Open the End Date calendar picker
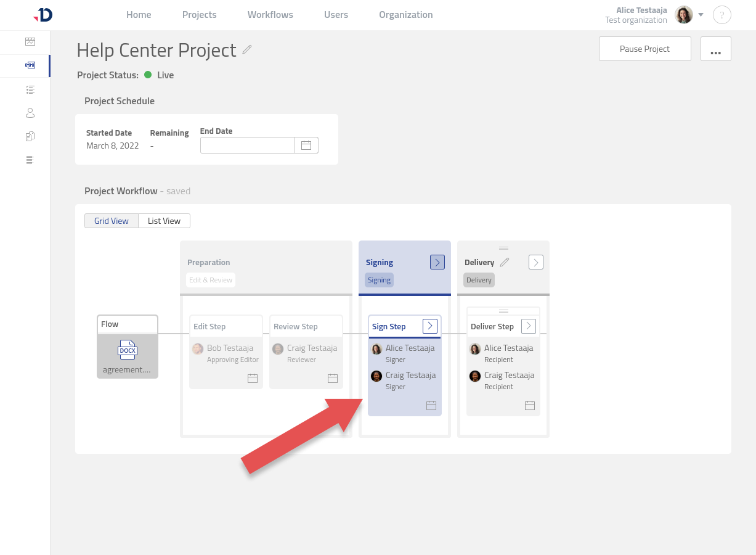The height and width of the screenshot is (555, 756). pos(306,146)
